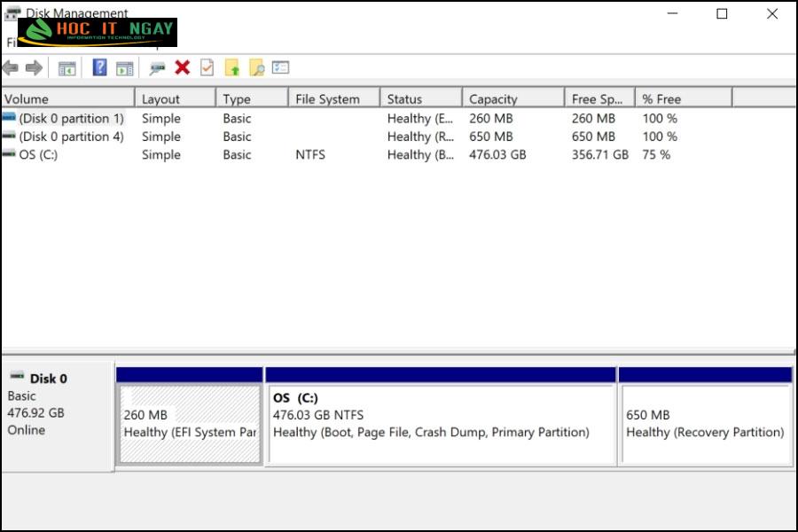
Task: Click '260 MB' in the Free Space column
Action: coord(593,119)
